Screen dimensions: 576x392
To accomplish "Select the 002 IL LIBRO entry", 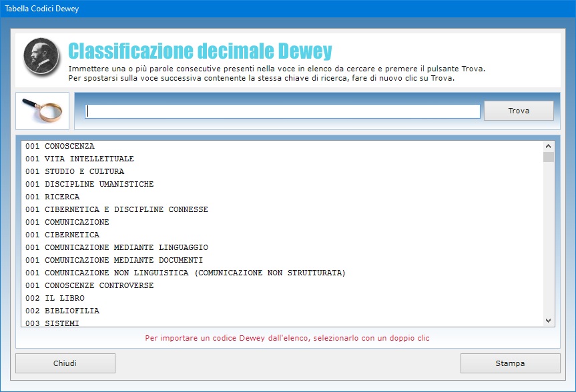I will pos(55,298).
